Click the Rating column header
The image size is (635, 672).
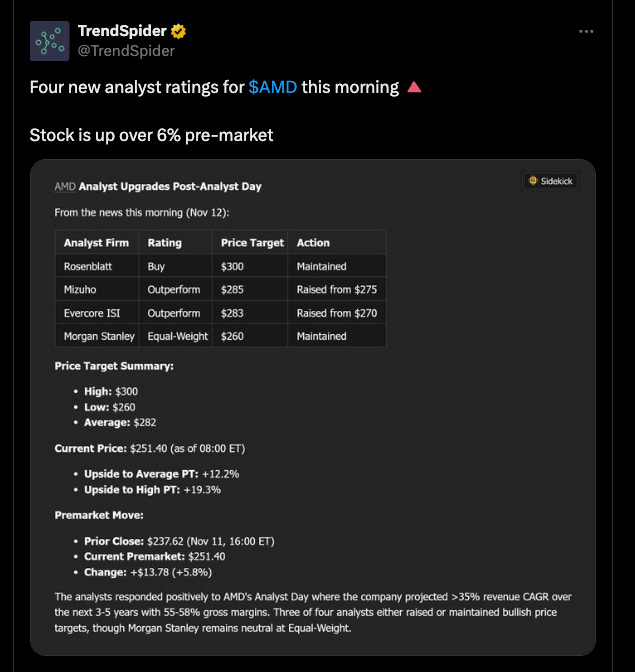click(164, 242)
